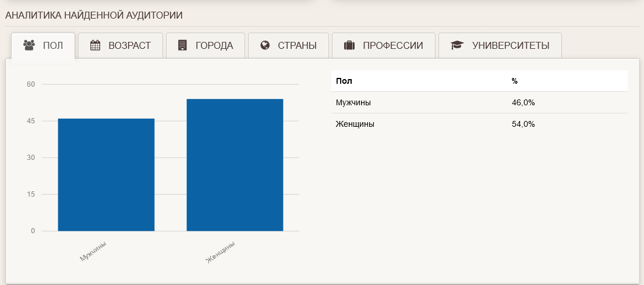Click the briefcase icon on the ПРОФЕССИИ tab
The image size is (644, 285).
click(349, 45)
